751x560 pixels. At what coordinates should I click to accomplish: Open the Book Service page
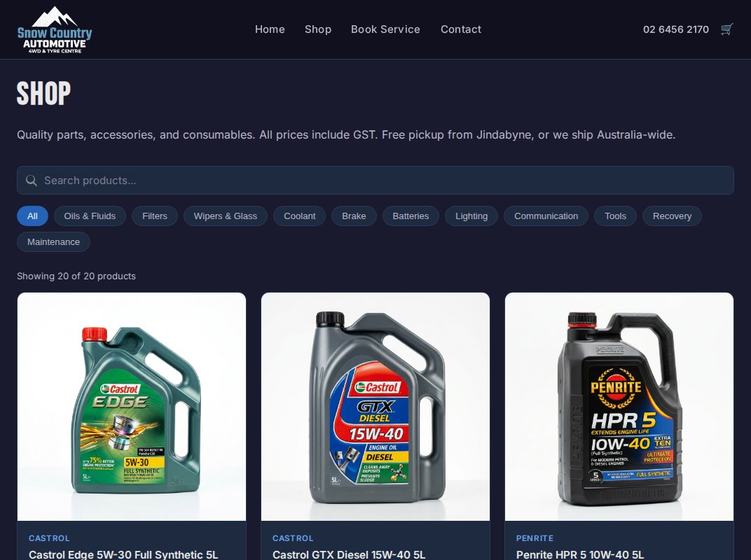(385, 29)
